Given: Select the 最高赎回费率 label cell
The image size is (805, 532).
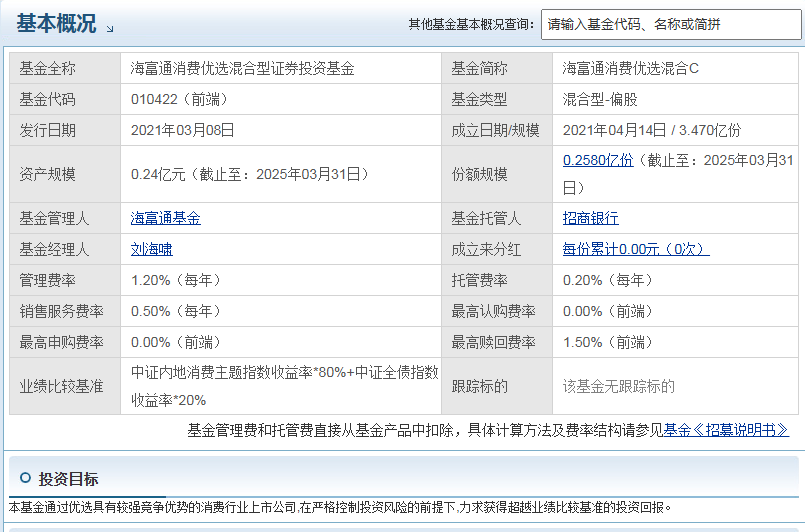Looking at the screenshot, I should point(497,342).
